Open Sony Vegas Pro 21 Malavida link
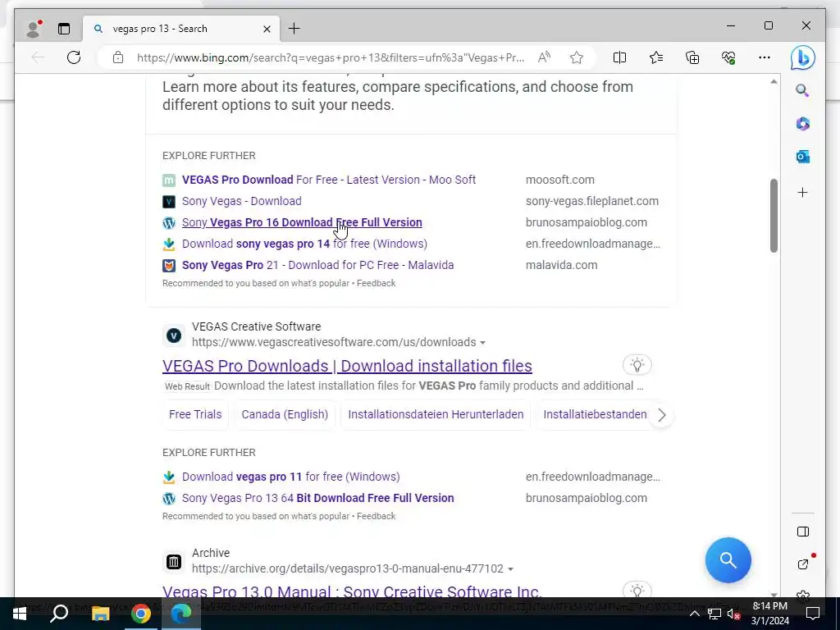 [x=317, y=265]
